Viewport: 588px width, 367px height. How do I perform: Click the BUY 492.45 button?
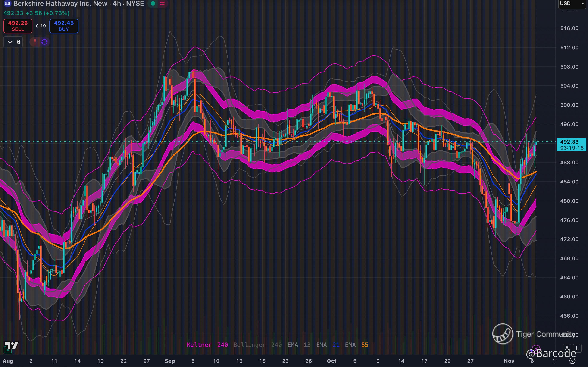pos(64,26)
